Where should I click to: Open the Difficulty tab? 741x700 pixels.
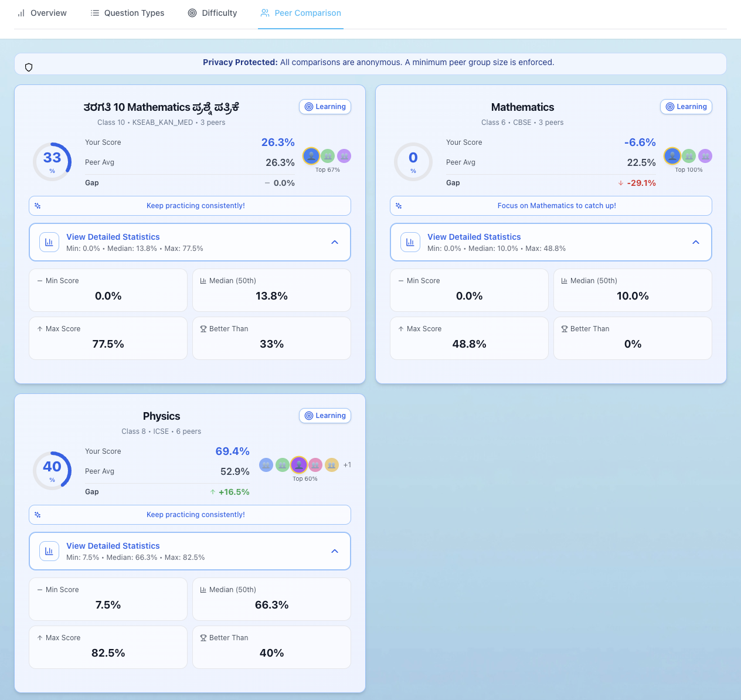click(x=212, y=13)
